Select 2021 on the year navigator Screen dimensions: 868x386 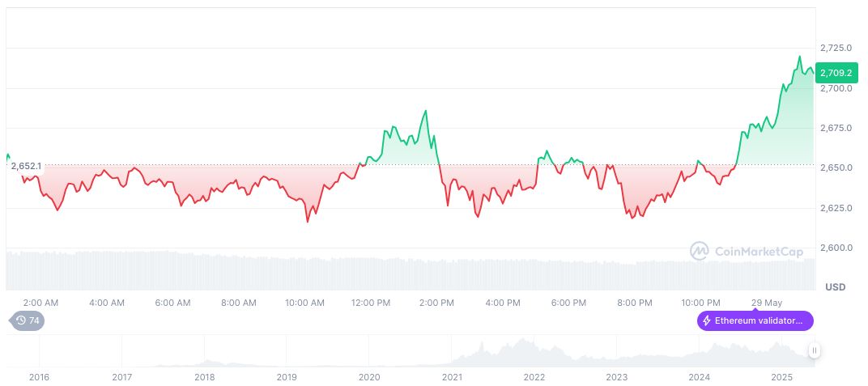(x=452, y=377)
